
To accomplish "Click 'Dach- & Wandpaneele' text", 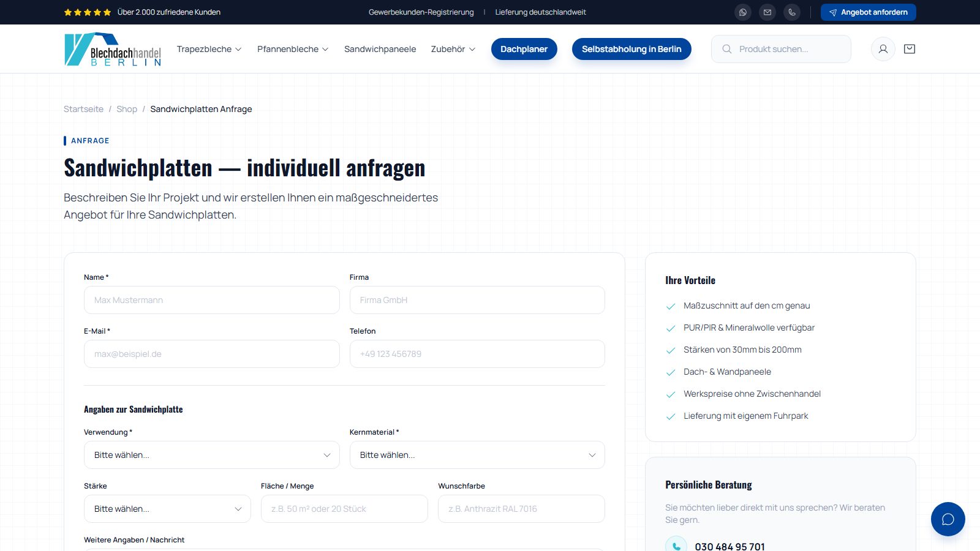I will point(727,372).
